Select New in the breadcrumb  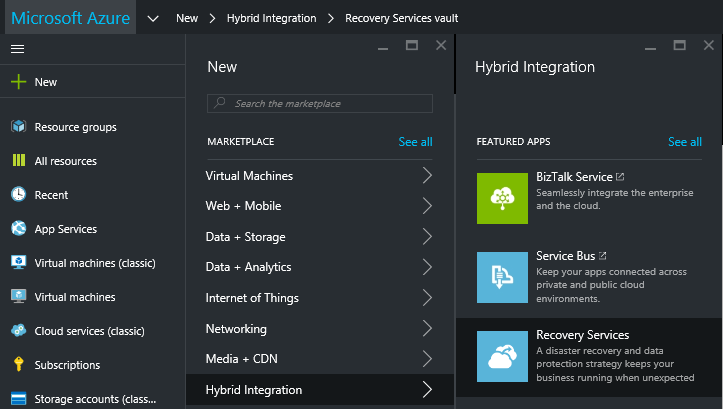pos(187,18)
